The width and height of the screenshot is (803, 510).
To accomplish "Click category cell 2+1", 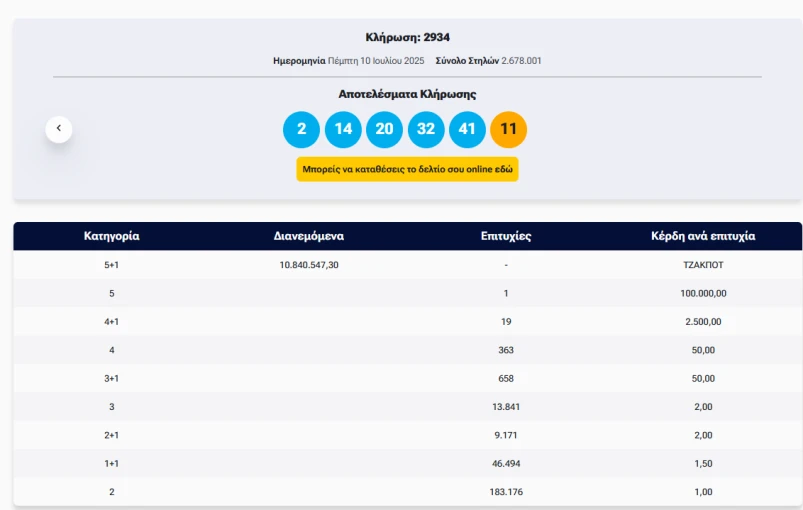I will point(112,435).
